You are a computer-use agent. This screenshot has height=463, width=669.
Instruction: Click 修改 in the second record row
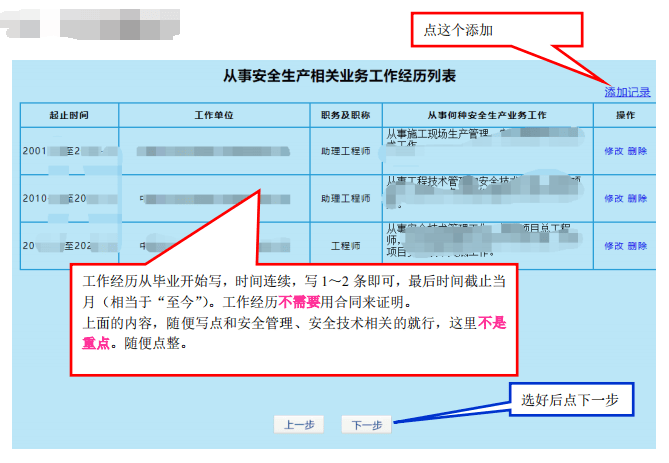613,198
